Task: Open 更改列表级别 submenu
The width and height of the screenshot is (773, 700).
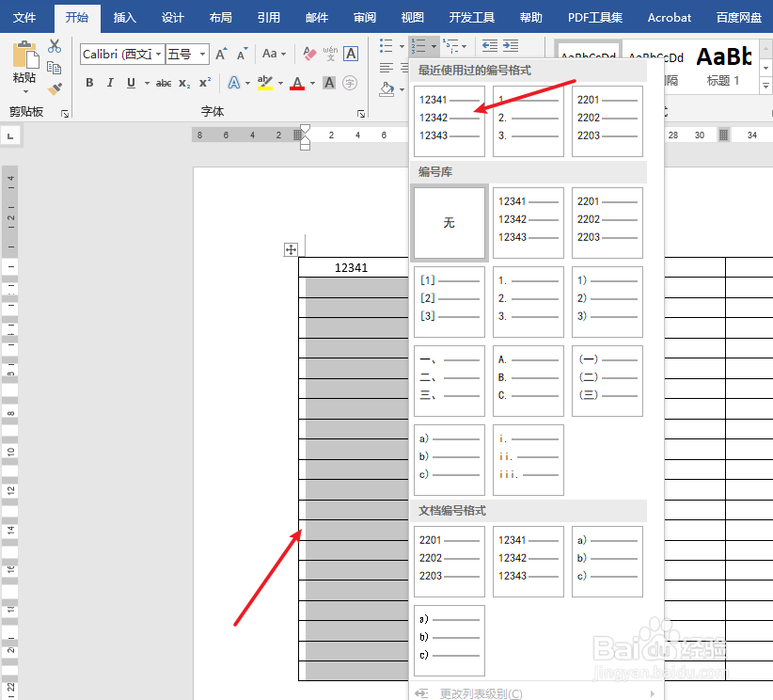Action: [x=535, y=693]
